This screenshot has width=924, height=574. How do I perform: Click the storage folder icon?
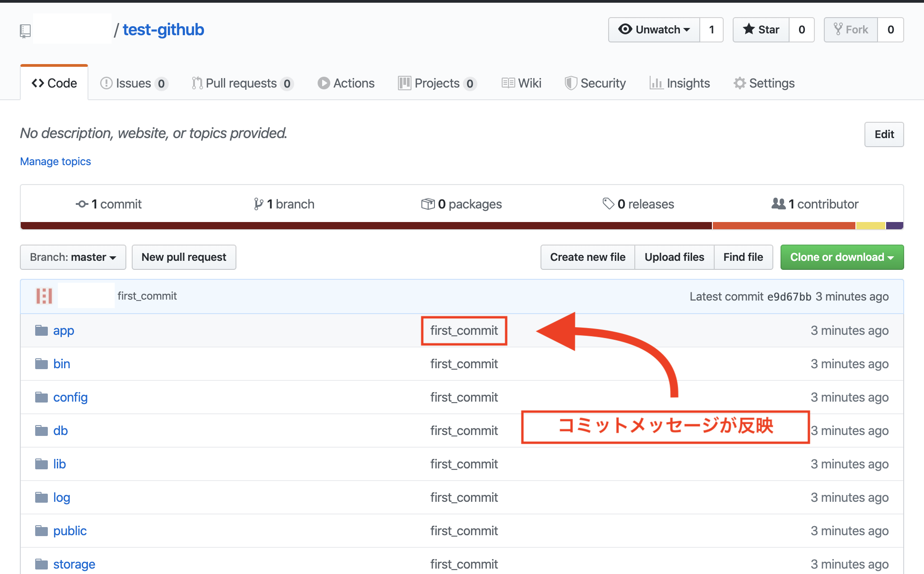point(42,564)
